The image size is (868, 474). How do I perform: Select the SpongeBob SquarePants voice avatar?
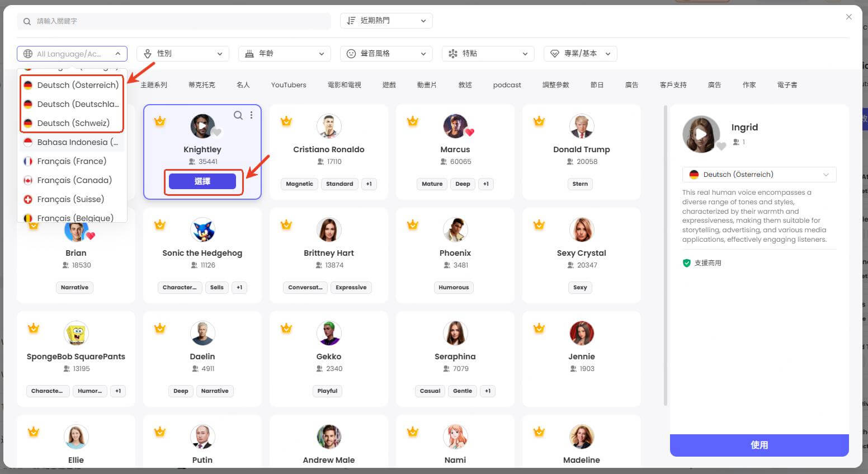[76, 333]
